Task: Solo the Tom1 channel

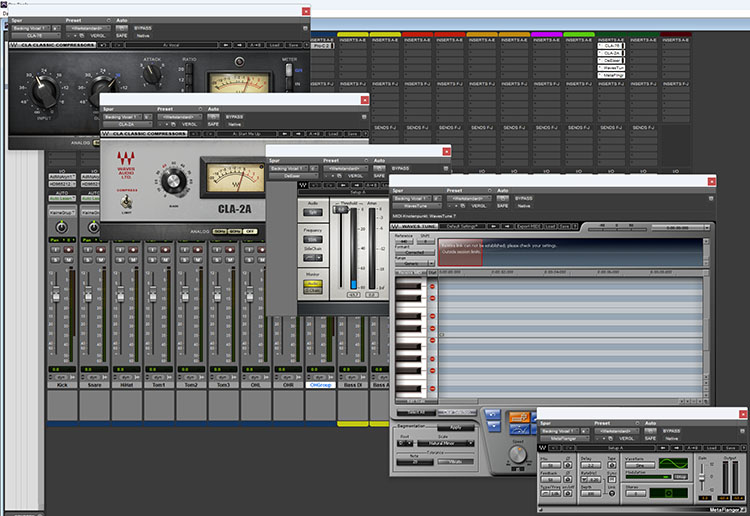Action: (x=152, y=260)
